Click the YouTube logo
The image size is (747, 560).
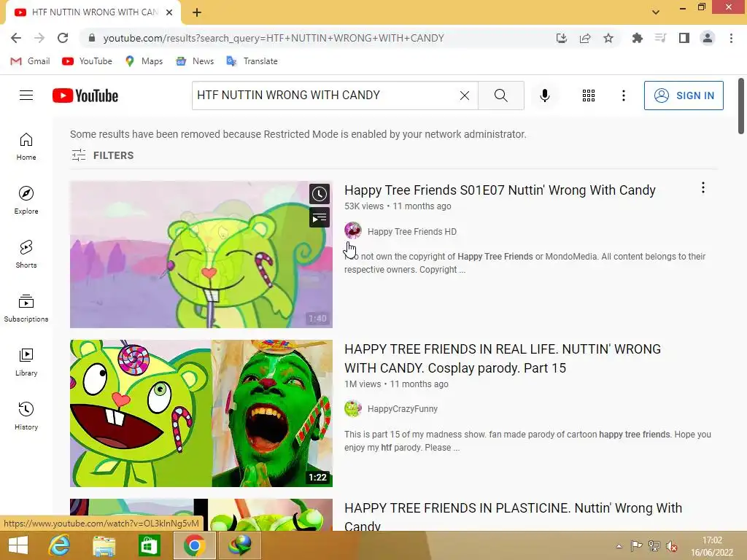pyautogui.click(x=85, y=96)
